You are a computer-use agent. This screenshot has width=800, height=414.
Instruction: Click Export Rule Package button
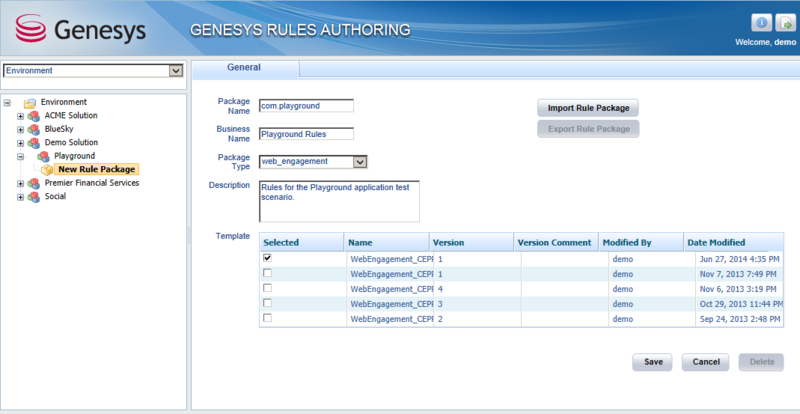coord(588,129)
